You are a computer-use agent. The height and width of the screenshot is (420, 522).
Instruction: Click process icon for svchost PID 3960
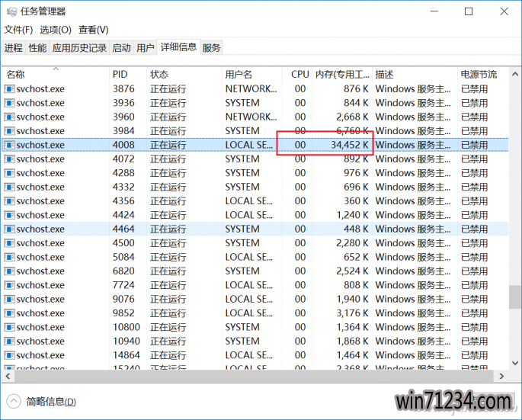9,117
